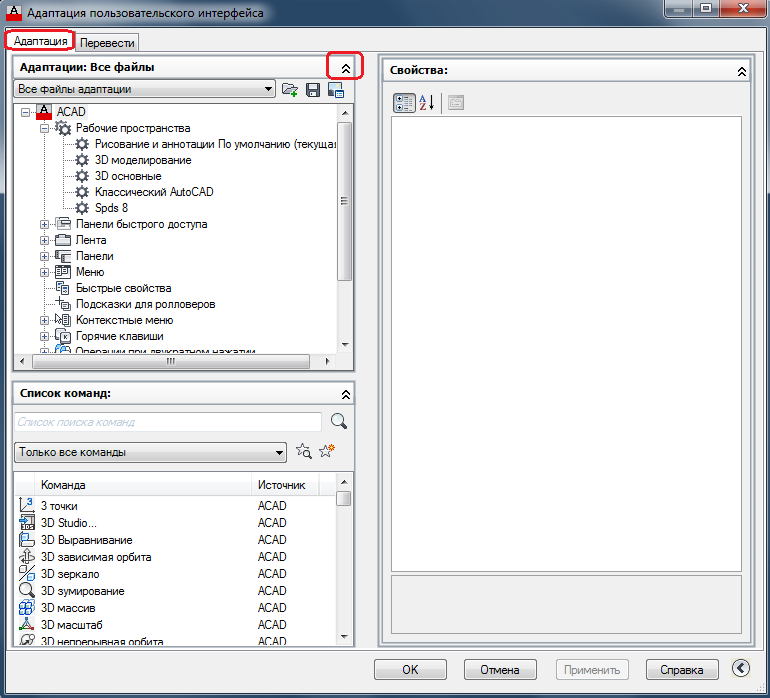The height and width of the screenshot is (698, 770).
Task: Select the 3D массив command row
Action: [x=176, y=608]
